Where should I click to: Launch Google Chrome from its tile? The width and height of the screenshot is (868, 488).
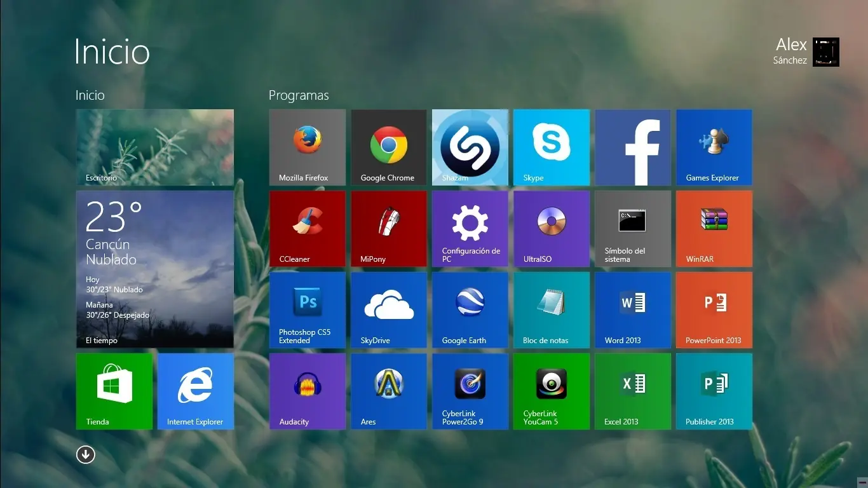(x=389, y=147)
